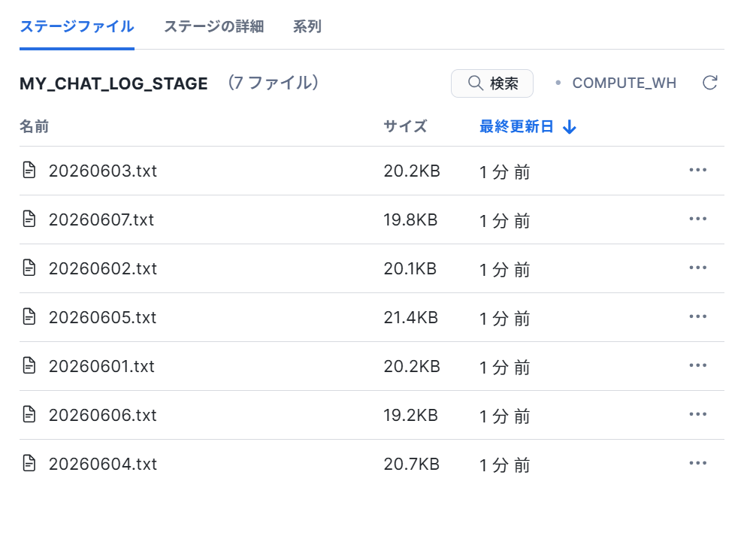Screen dimensions: 750x560
Task: Click the file icon for 20260603.txt
Action: click(29, 170)
